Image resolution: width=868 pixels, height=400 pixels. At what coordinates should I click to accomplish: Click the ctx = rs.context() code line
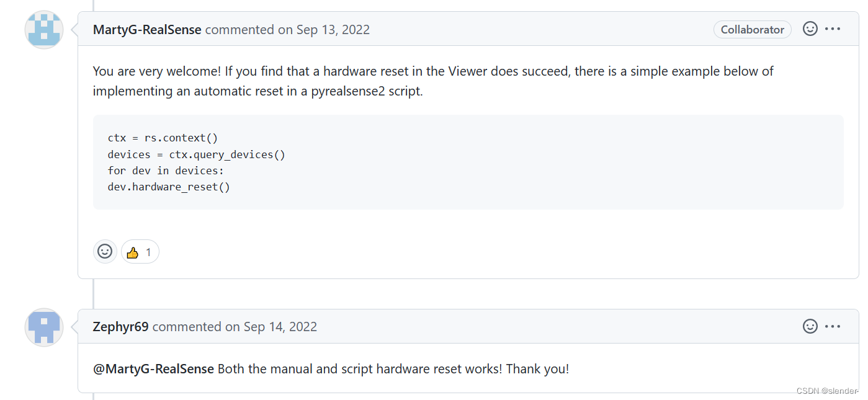(x=163, y=138)
